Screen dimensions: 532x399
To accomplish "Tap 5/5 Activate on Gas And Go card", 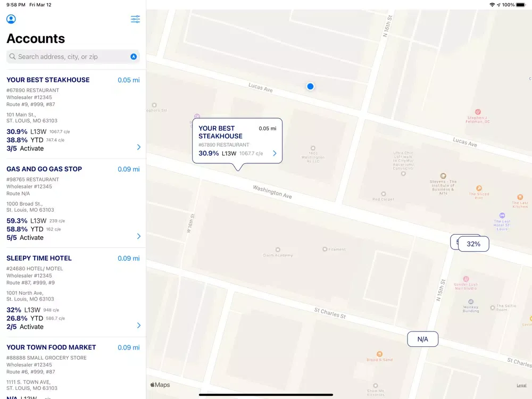I will point(25,237).
